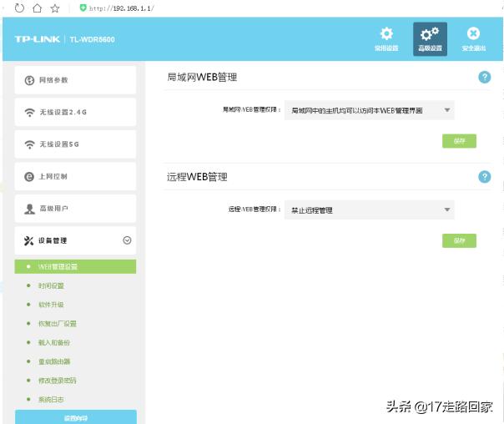Viewport: 504px width, 424px height.
Task: Click help icon beside 远程WEB管理
Action: (484, 177)
